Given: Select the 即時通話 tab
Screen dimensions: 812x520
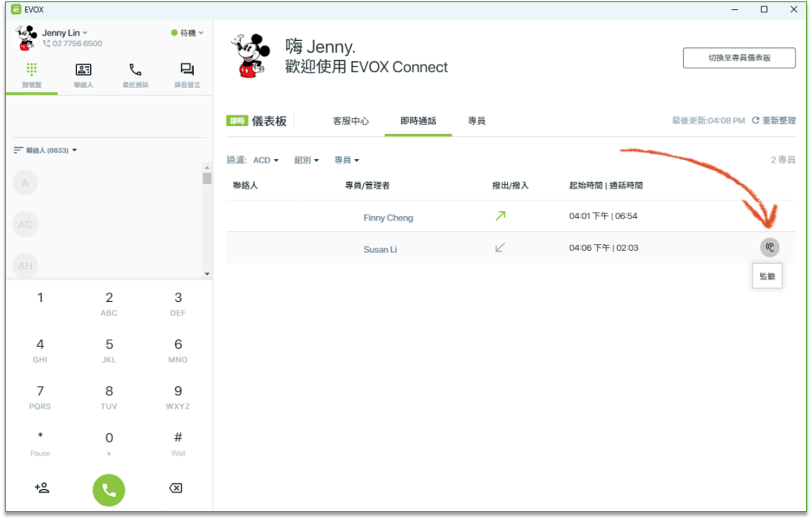Looking at the screenshot, I should (x=418, y=121).
